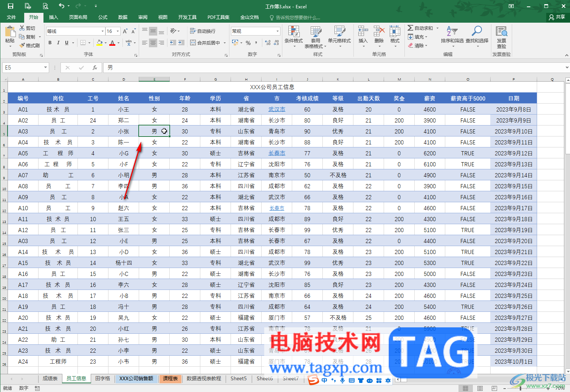Click the red font color swatch
Screen dimensions: 570x392
112,43
